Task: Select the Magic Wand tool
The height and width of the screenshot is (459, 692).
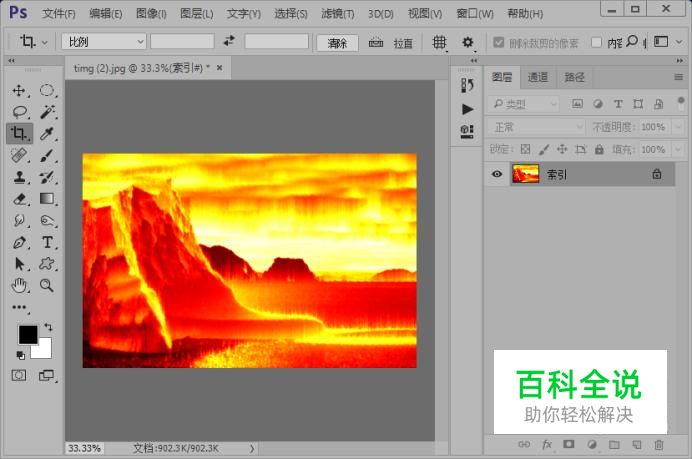Action: [47, 112]
